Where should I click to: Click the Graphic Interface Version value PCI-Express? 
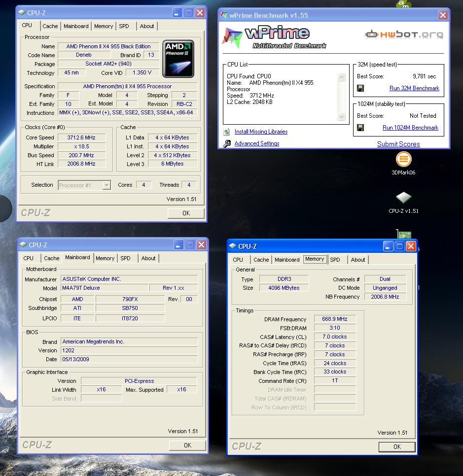point(139,381)
